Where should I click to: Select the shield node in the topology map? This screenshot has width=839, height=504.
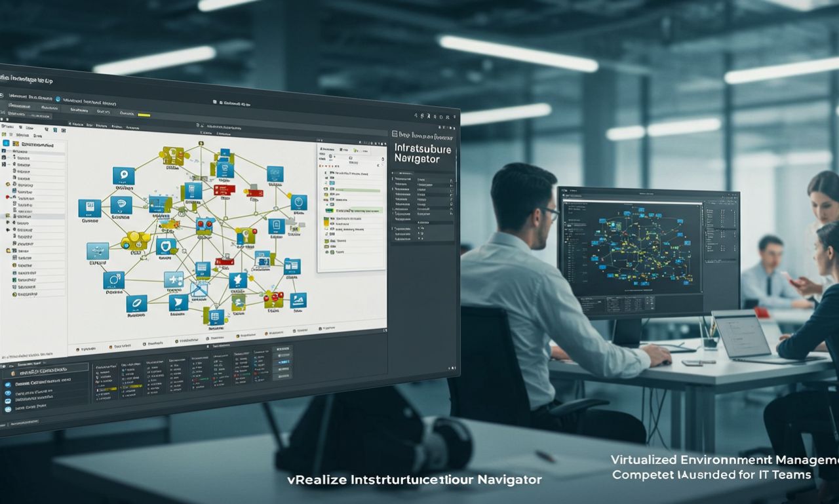coord(166,247)
